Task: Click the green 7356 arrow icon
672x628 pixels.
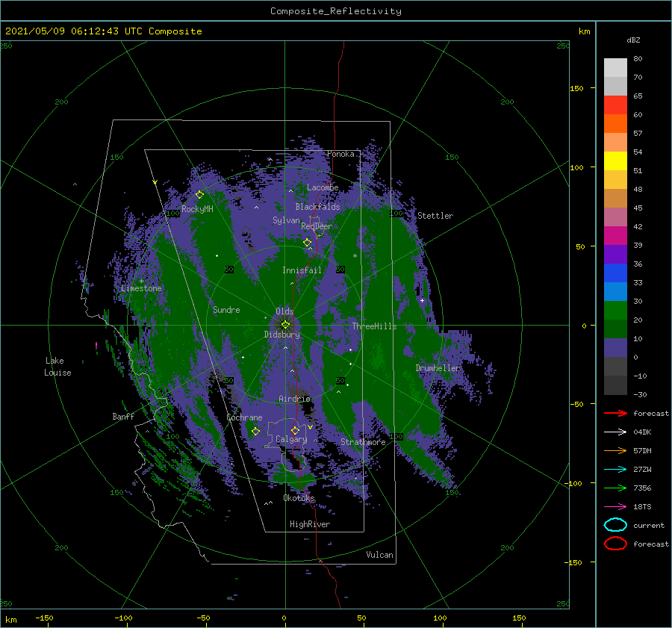Action: pyautogui.click(x=615, y=488)
